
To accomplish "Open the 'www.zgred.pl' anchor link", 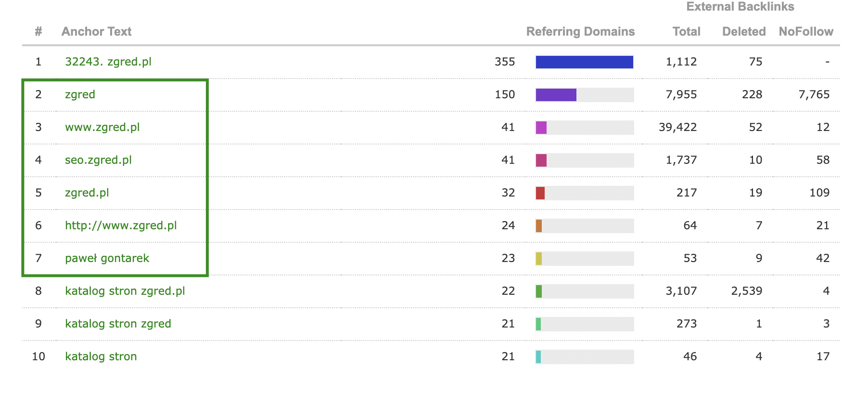I will coord(102,127).
